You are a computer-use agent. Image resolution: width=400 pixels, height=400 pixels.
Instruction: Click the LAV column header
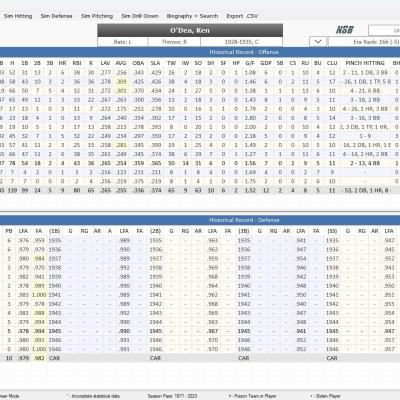tap(105, 63)
